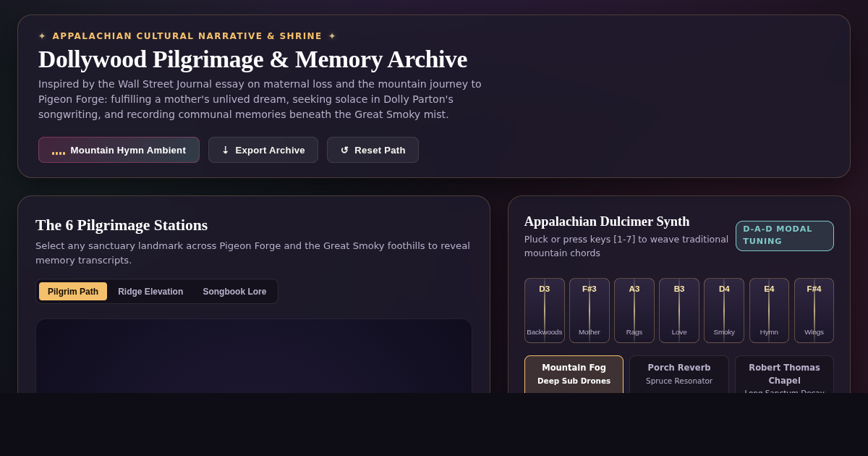Select the Mountain Fog Deep Sub Drones preset
Screen dimensions: 868x456
click(574, 374)
